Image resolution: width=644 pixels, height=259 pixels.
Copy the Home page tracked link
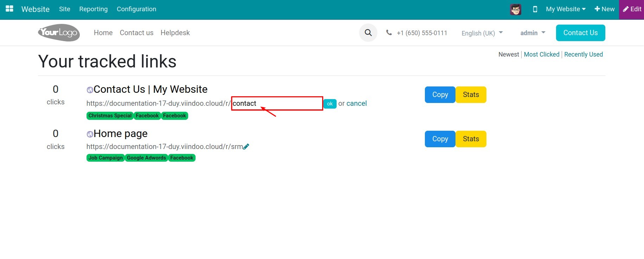(x=440, y=139)
